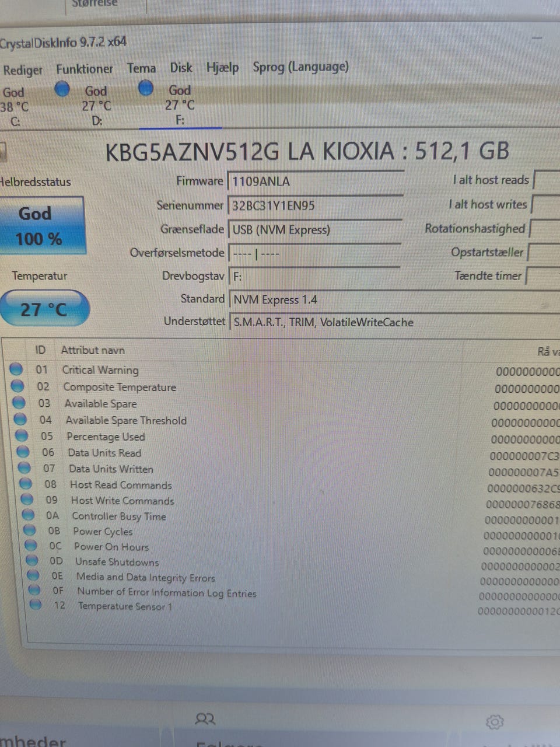Click the status dot for Temperature Sensor 1
Screen dimensions: 560x747
(36, 605)
